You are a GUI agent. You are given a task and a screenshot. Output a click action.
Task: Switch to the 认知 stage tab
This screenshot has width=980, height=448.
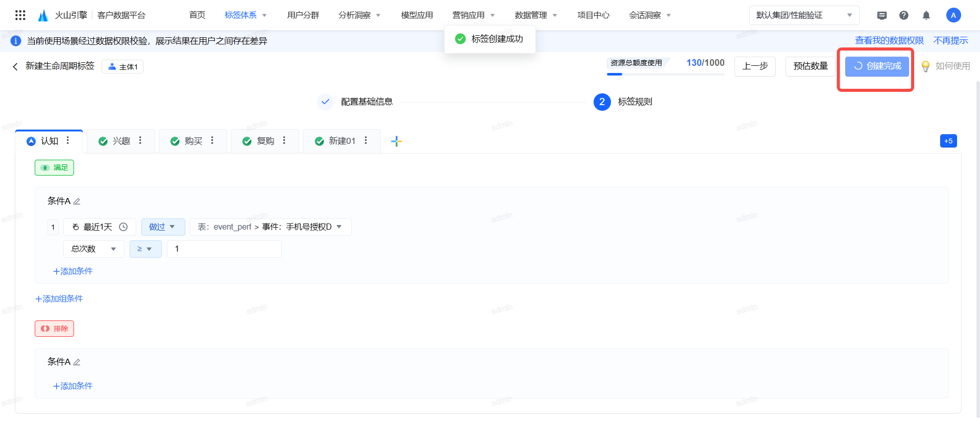coord(49,141)
